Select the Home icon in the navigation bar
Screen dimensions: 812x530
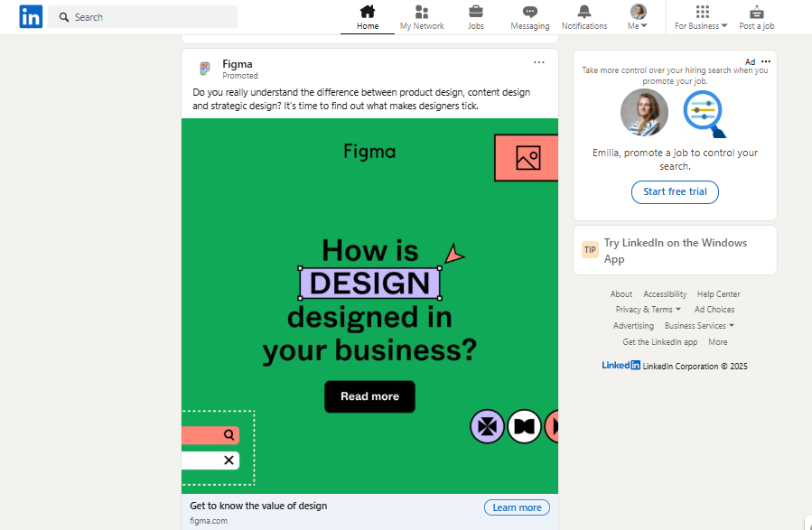pyautogui.click(x=367, y=12)
